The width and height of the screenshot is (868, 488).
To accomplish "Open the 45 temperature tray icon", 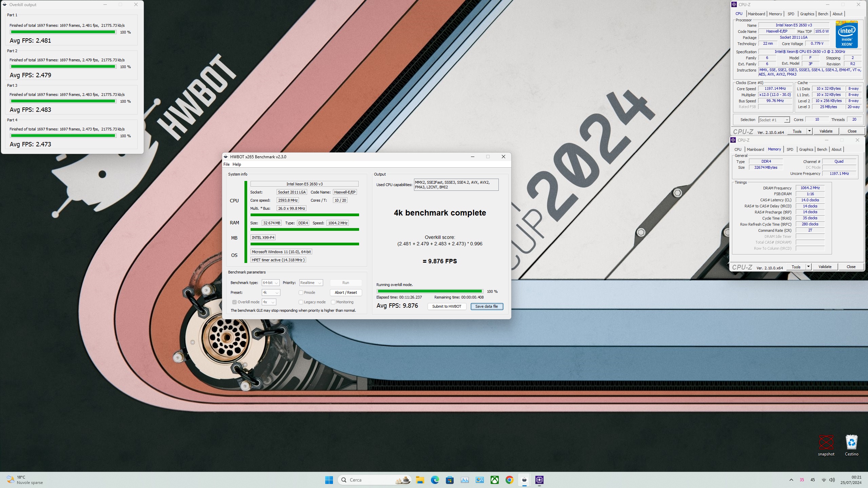I will click(813, 480).
